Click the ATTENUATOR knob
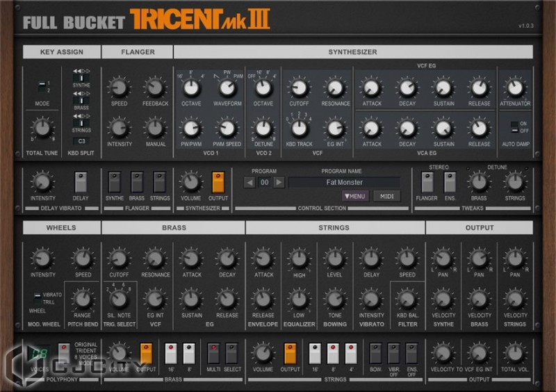The height and width of the screenshot is (392, 556). tap(515, 88)
